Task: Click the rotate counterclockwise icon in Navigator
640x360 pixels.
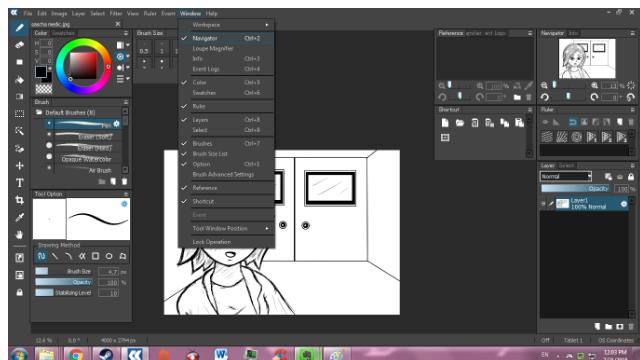Action: (544, 97)
